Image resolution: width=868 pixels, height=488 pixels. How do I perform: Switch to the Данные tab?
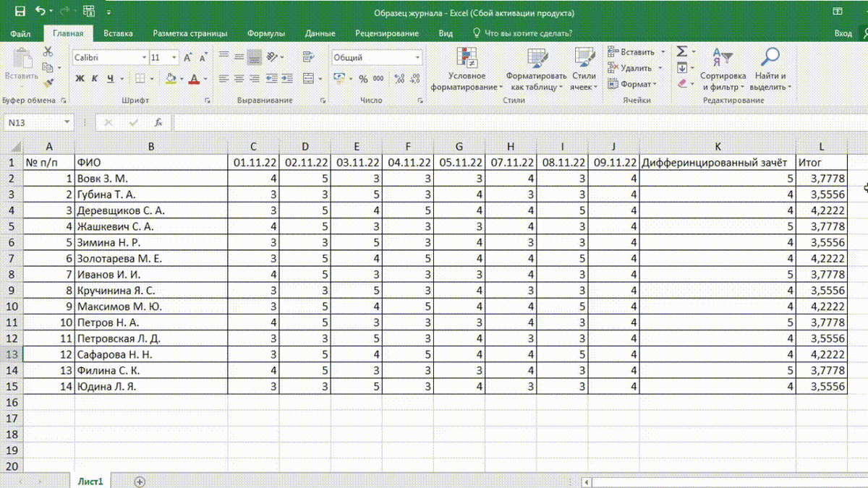coord(320,33)
